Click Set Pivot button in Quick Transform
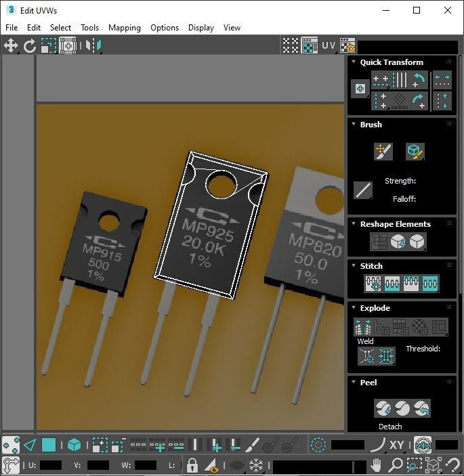 pos(360,89)
